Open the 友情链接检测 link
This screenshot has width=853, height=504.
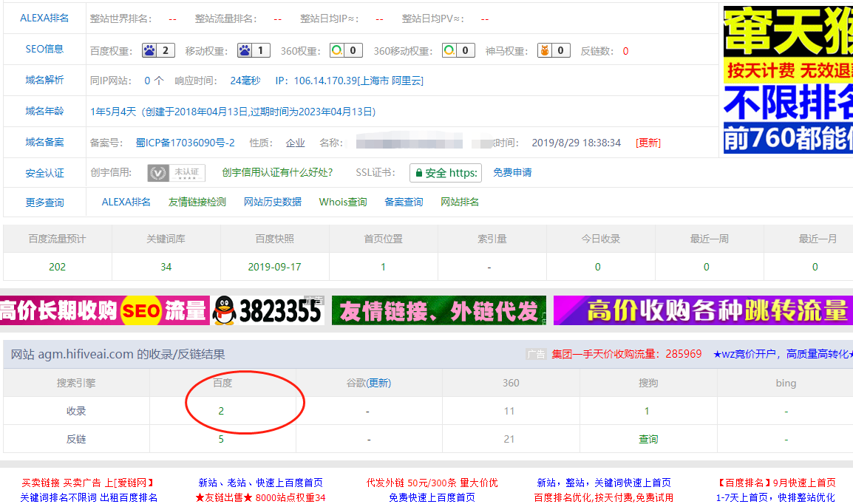[197, 202]
